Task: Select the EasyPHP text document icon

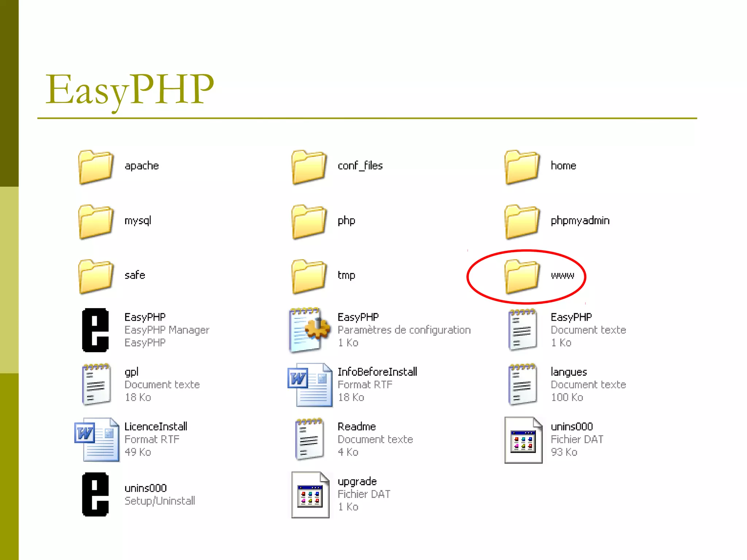Action: point(522,330)
